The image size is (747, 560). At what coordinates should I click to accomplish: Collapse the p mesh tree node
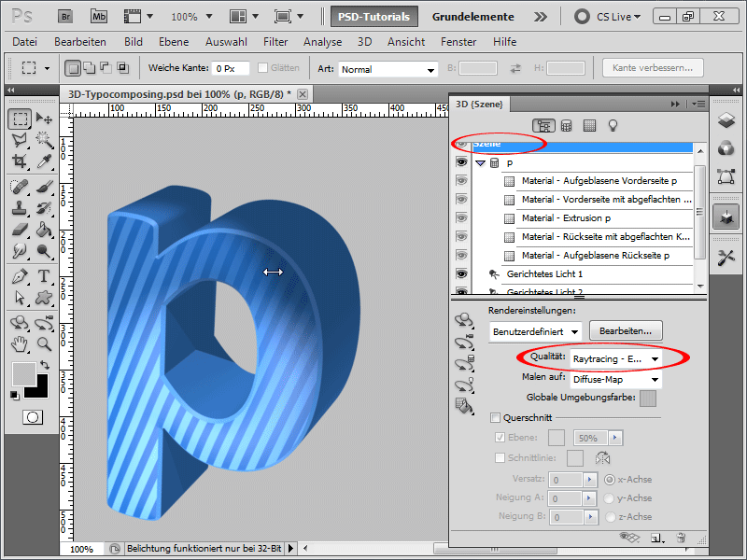click(x=480, y=163)
